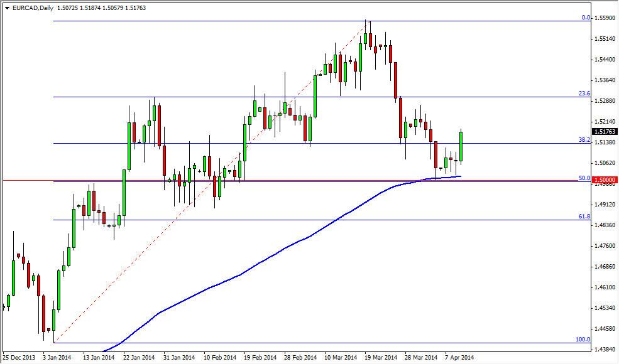The height and width of the screenshot is (364, 619).
Task: Click the 50.0 Fibonacci level label
Action: coord(584,176)
